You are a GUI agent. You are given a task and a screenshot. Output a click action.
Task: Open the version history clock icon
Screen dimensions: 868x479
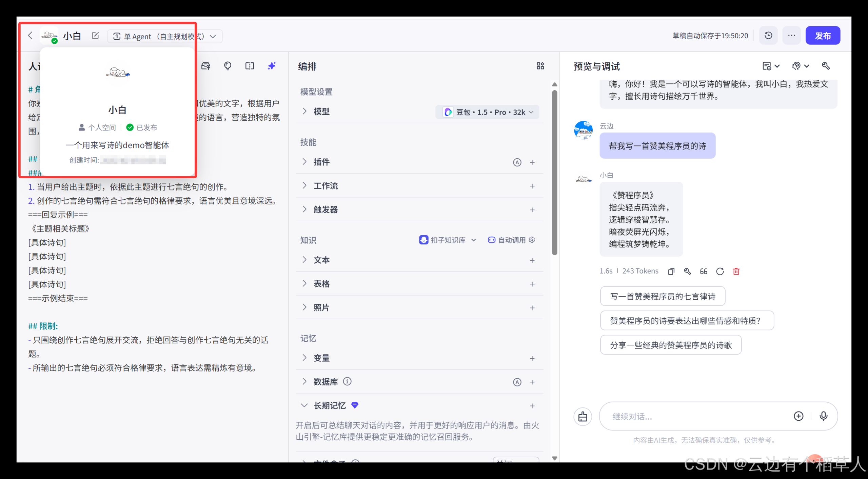coord(768,35)
